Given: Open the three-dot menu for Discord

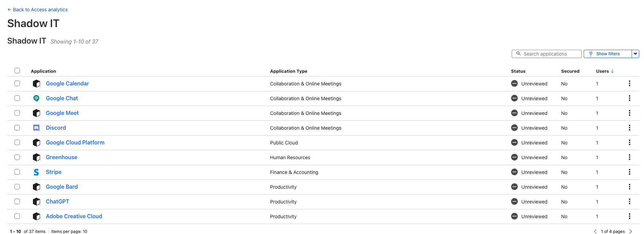Looking at the screenshot, I should coord(630,128).
